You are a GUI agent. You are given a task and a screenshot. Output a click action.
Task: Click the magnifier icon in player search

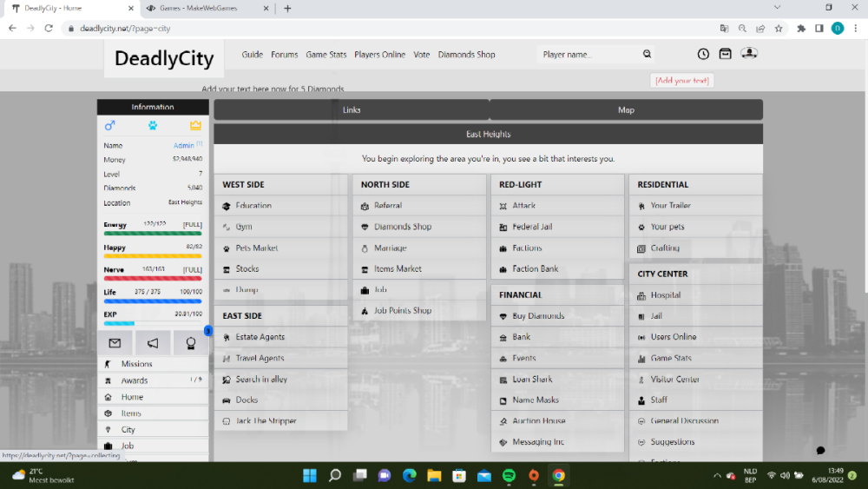(647, 54)
